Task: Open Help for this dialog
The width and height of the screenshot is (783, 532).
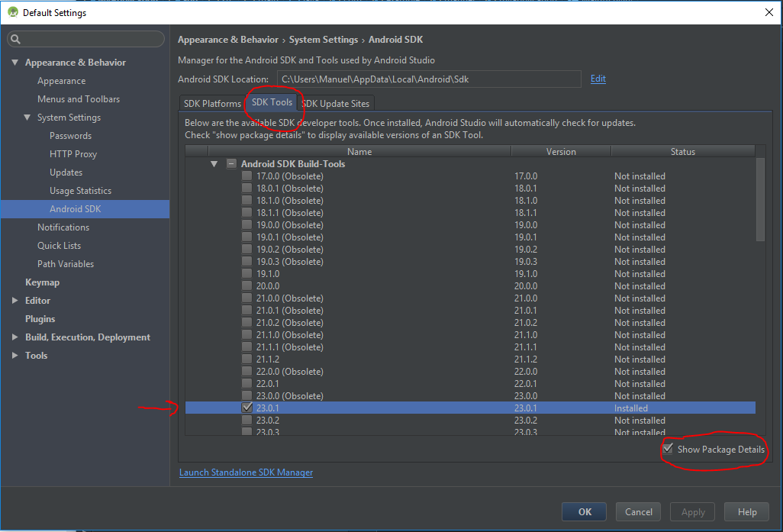Action: click(x=747, y=512)
